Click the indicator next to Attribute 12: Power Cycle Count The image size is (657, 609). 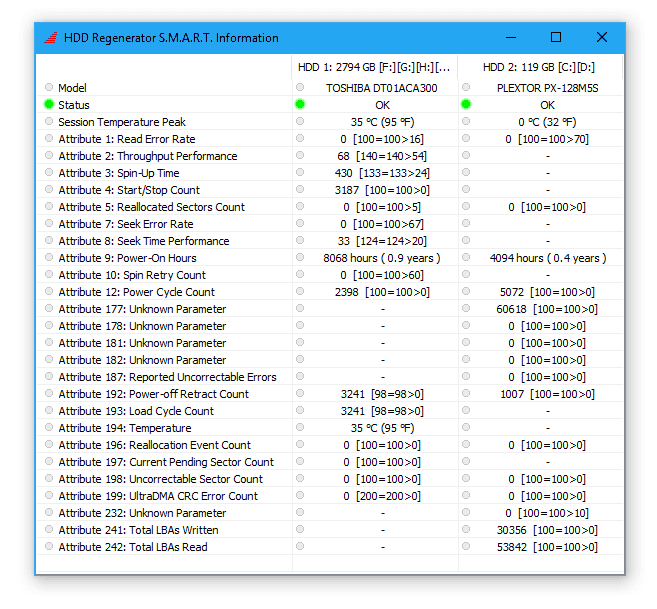click(49, 291)
